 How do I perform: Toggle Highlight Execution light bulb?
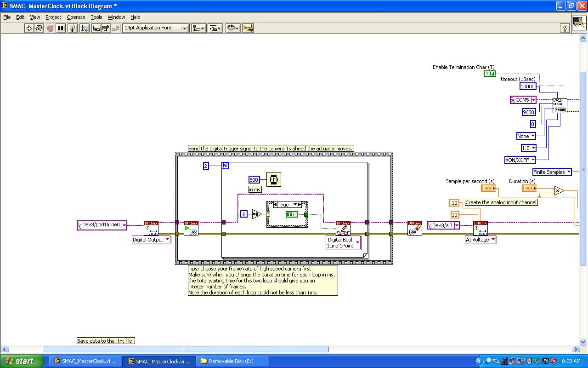tap(73, 28)
